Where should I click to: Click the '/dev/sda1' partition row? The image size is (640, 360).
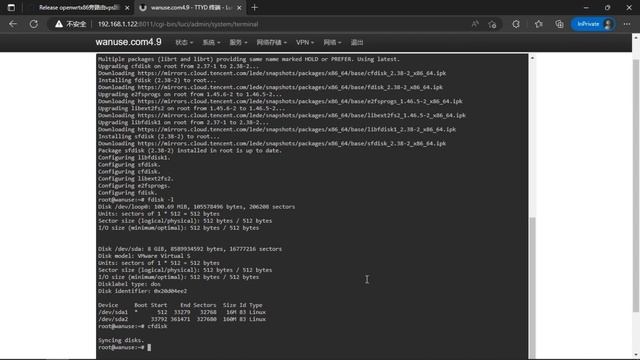pyautogui.click(x=182, y=312)
